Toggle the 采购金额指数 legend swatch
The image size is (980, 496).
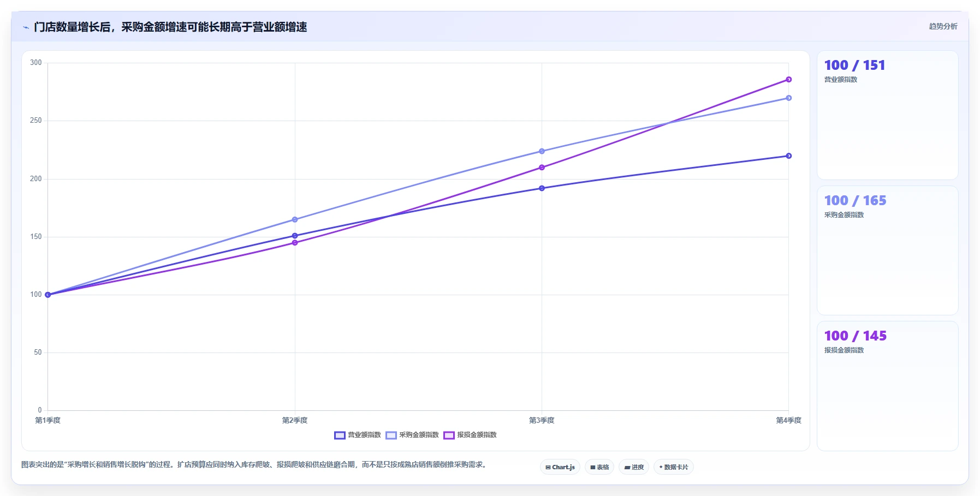391,435
